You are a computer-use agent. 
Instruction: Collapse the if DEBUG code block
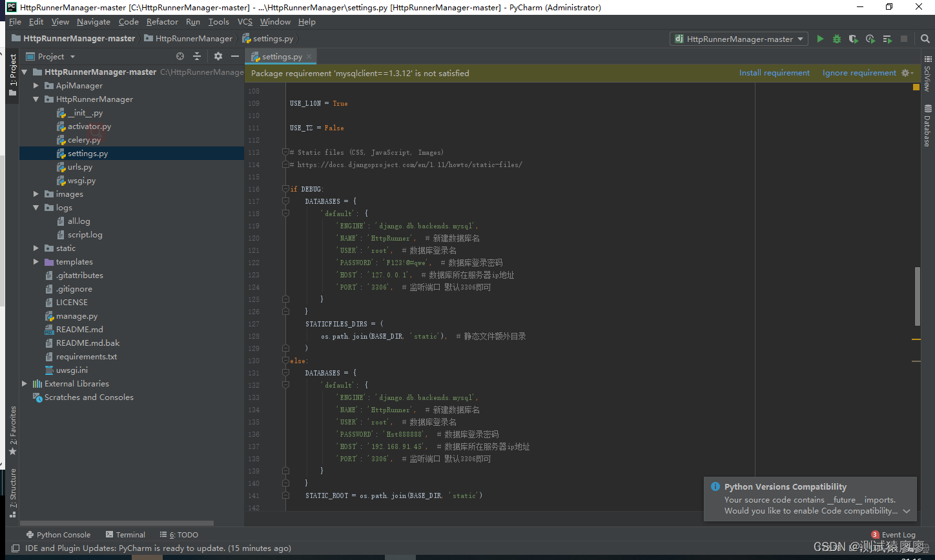(x=285, y=188)
